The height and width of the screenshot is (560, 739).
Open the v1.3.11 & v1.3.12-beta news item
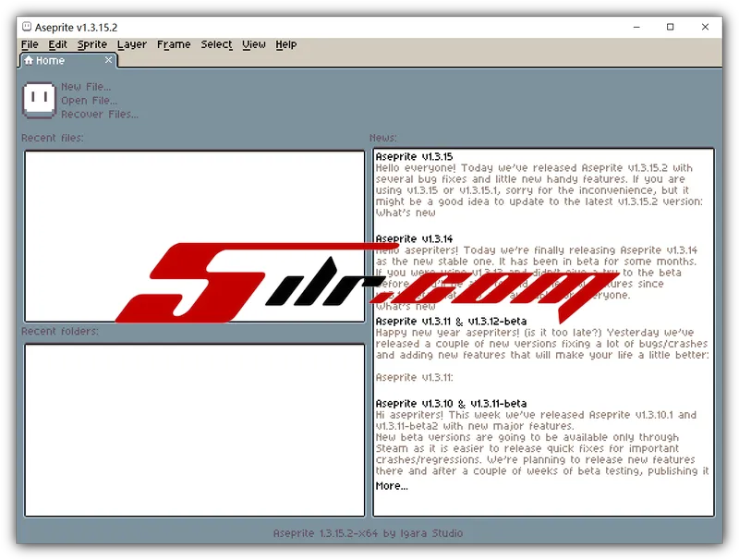(451, 321)
